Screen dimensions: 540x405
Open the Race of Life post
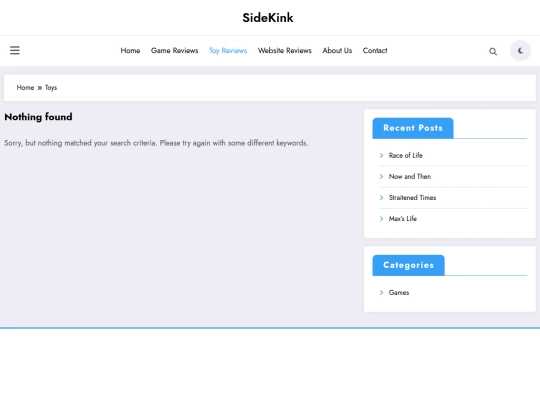tap(406, 155)
